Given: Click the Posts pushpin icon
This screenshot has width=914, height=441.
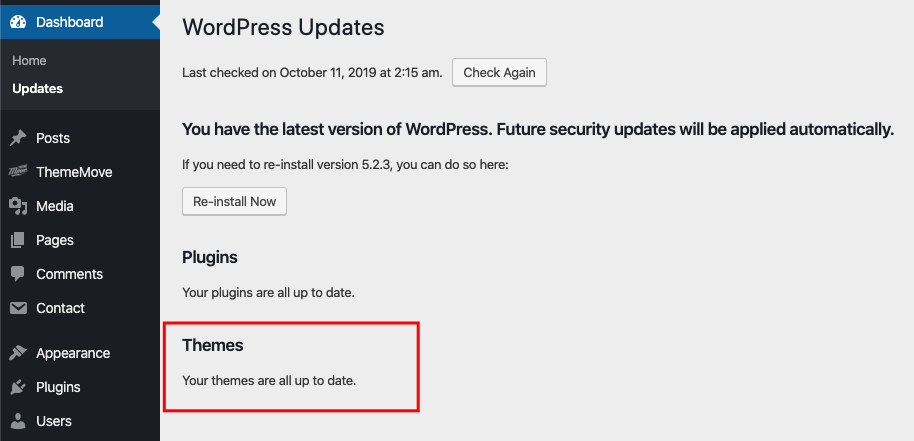Looking at the screenshot, I should (18, 138).
